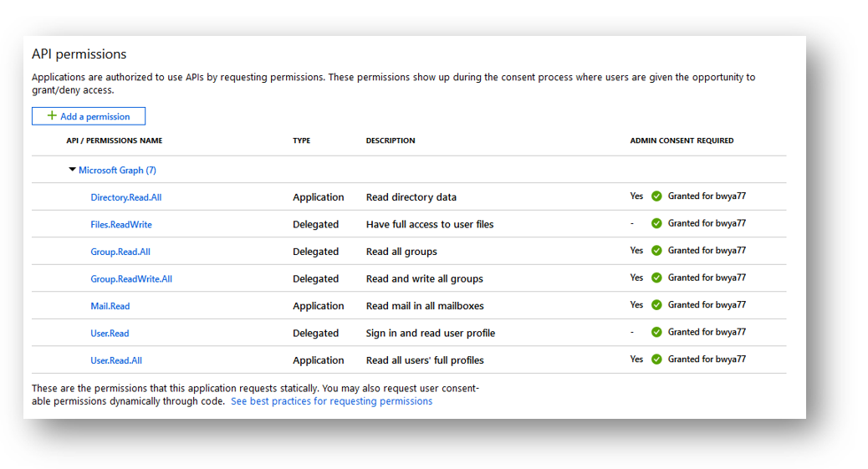Click green granted checkmark on Group.ReadWrite.All row
868x469 pixels.
656,278
